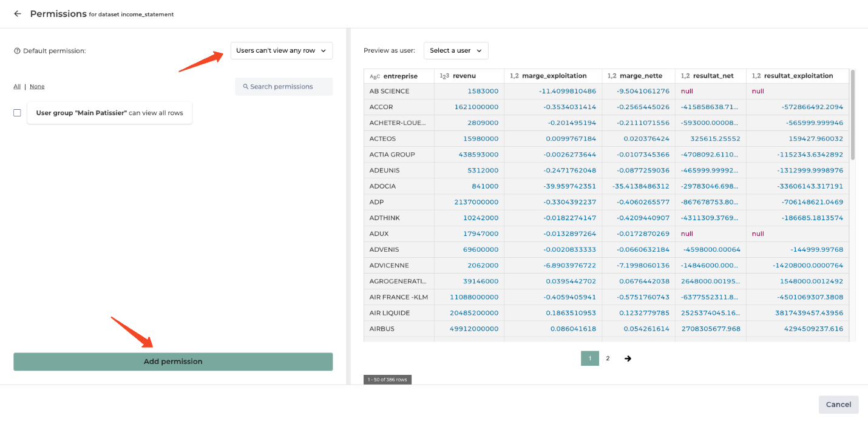Viewport: 868px width, 424px height.
Task: Click the revenu column integer type icon
Action: [444, 76]
